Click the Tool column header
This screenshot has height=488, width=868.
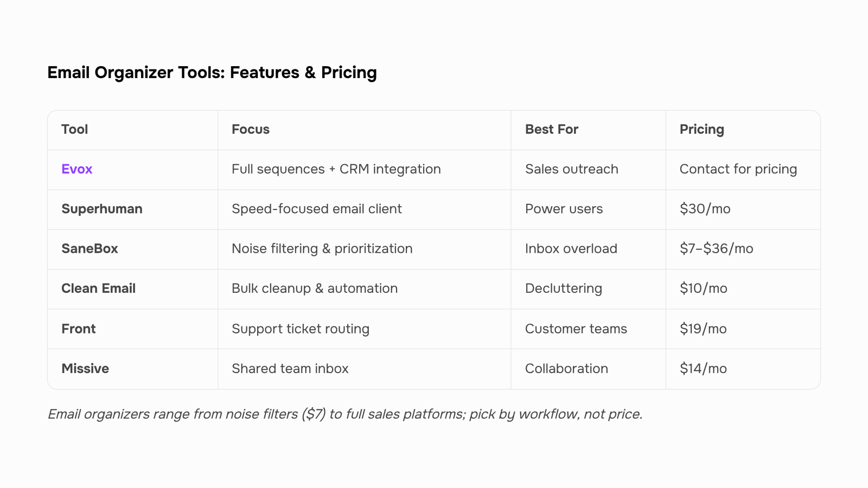[x=74, y=129]
